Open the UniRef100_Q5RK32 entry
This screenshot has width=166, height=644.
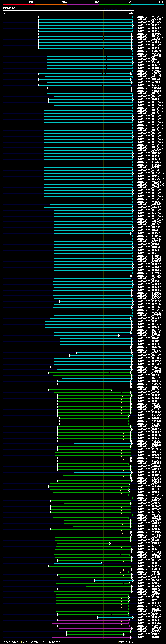coord(149,176)
